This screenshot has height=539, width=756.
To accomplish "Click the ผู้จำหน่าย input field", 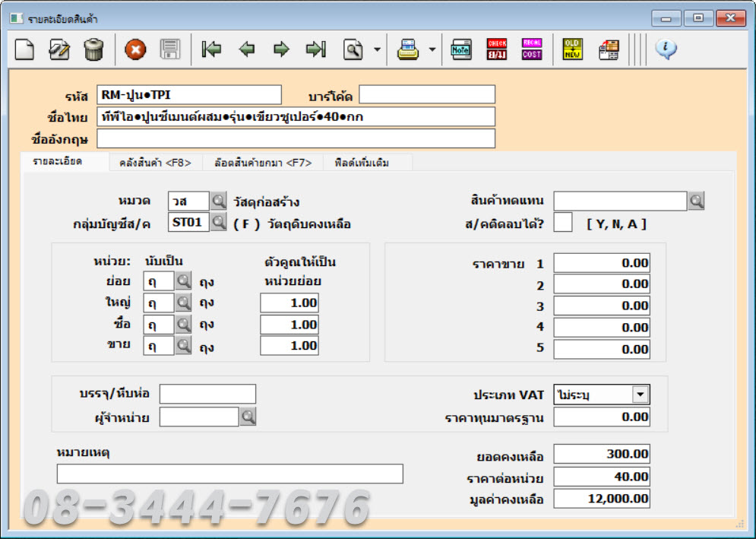I will (199, 417).
